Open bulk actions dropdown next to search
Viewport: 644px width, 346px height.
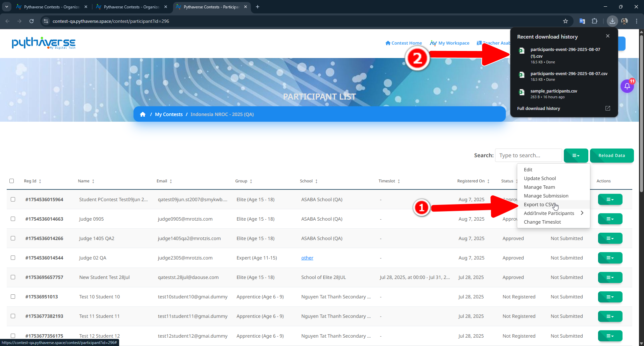click(x=576, y=156)
